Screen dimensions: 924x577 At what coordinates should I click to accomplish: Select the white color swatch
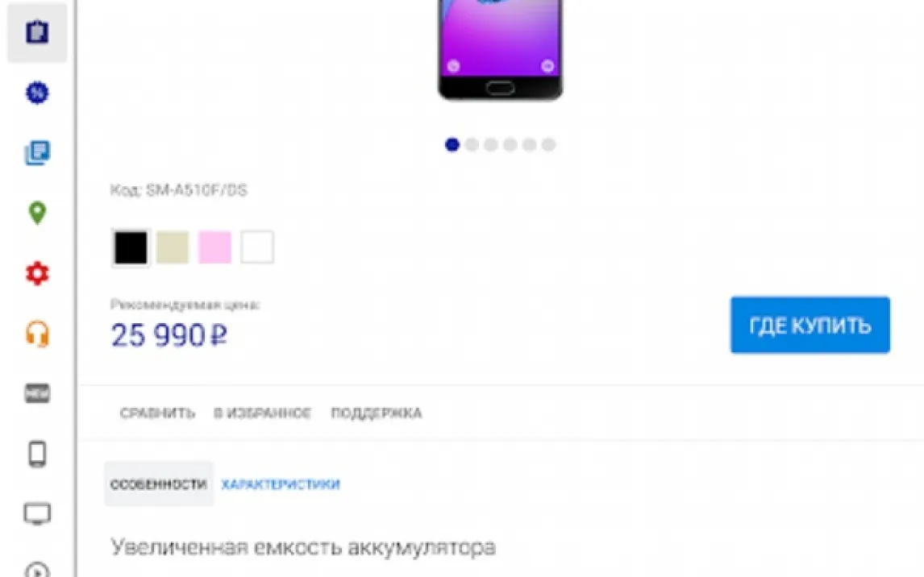click(257, 247)
